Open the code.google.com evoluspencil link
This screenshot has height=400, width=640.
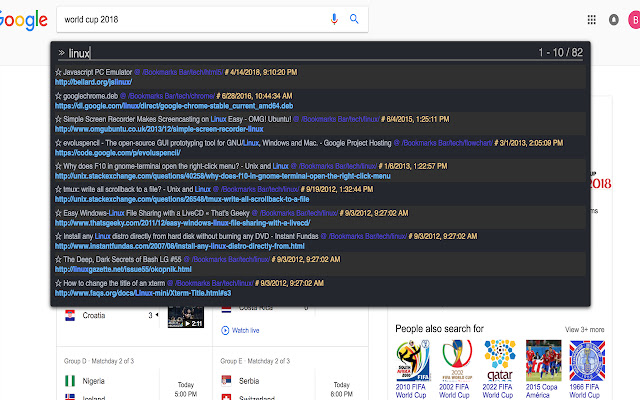(x=118, y=153)
